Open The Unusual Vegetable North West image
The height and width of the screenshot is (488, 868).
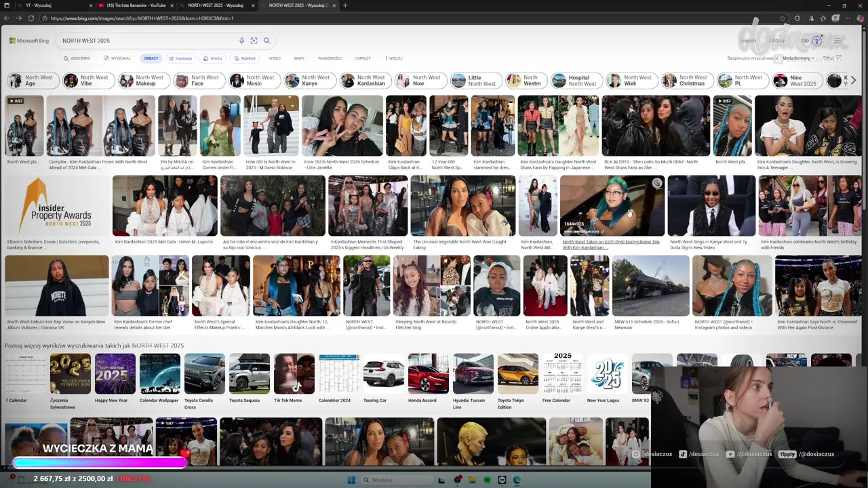[x=462, y=206]
